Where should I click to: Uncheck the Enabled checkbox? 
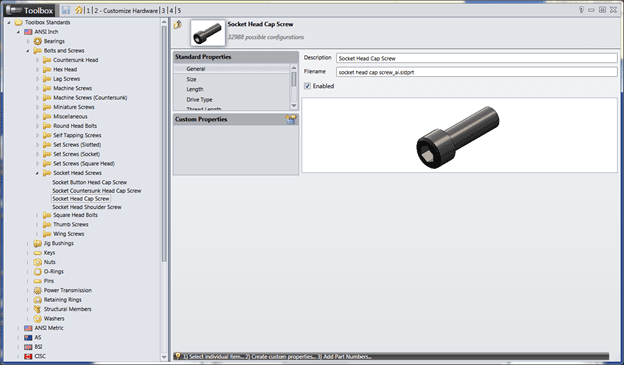(307, 86)
